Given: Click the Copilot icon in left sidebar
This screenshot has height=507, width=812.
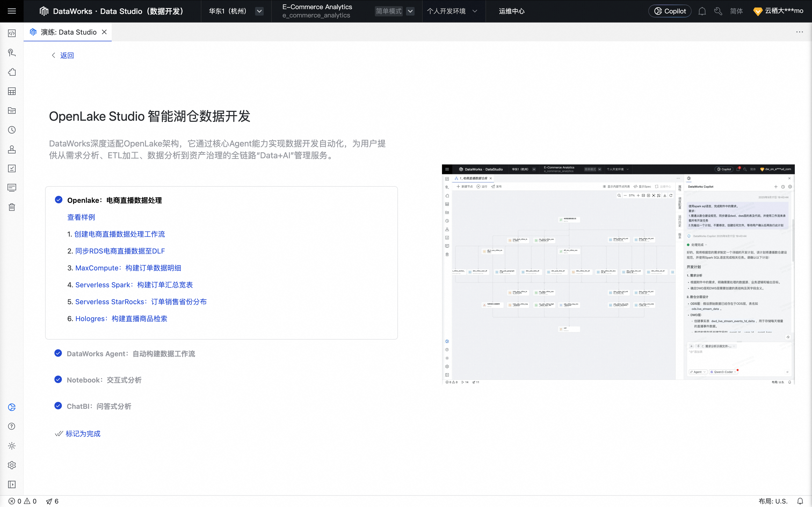Looking at the screenshot, I should 12,407.
